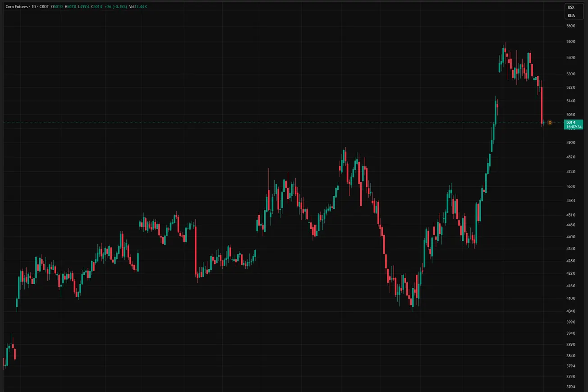
Task: Click the 379'4 price axis label
Action: point(571,366)
